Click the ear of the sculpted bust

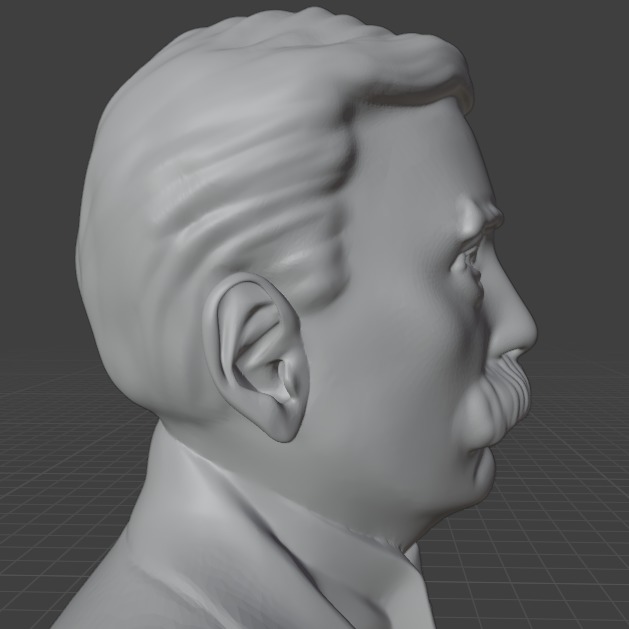click(256, 357)
